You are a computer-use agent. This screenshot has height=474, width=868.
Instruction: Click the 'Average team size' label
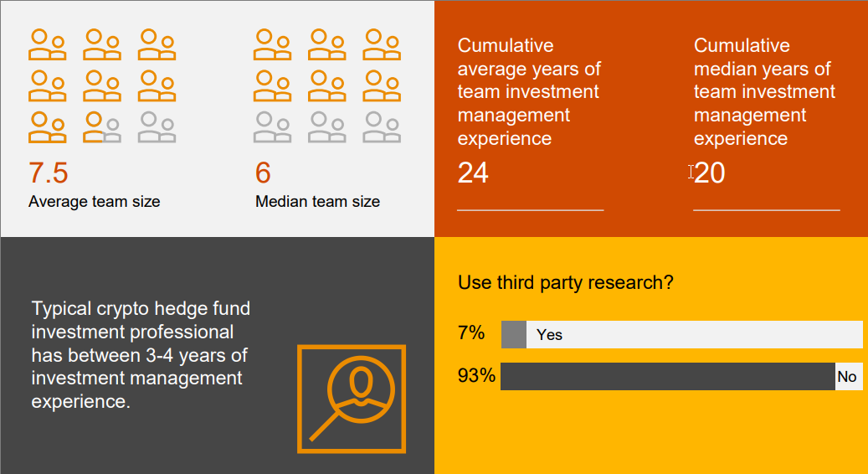click(94, 201)
